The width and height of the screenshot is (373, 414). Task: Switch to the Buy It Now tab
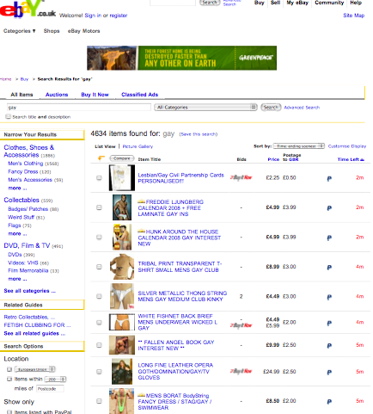(x=95, y=95)
